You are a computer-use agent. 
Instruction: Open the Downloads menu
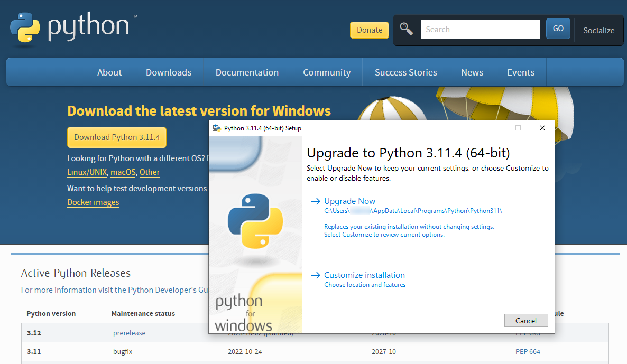click(169, 72)
